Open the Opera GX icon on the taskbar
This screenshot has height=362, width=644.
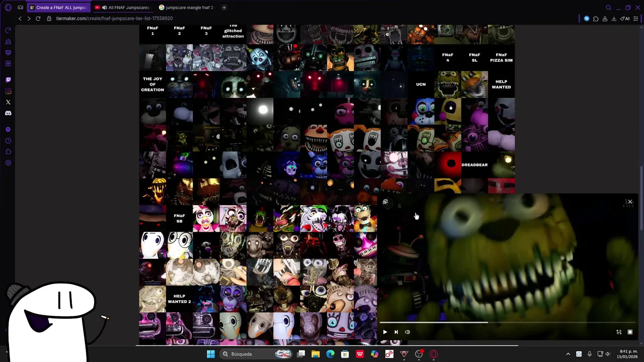tap(434, 354)
